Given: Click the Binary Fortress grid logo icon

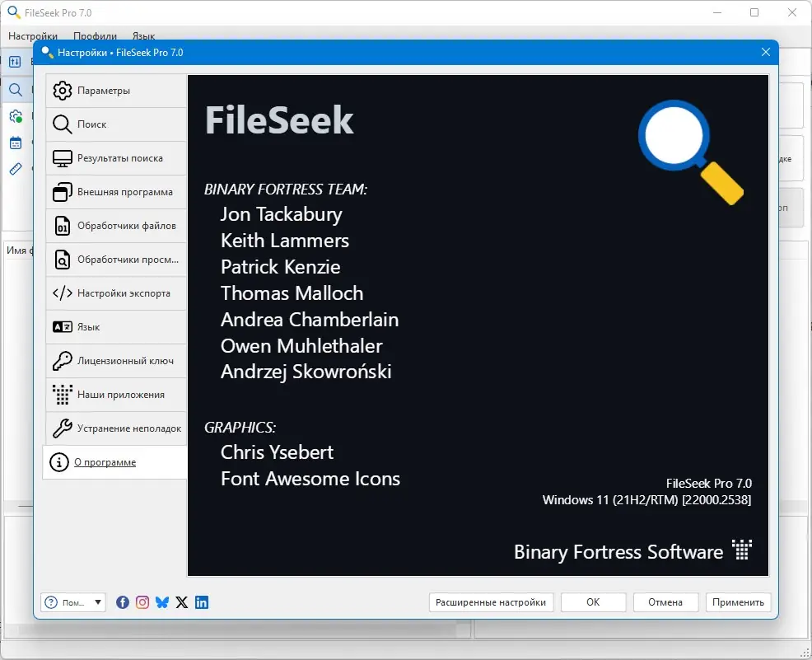Looking at the screenshot, I should (x=741, y=550).
